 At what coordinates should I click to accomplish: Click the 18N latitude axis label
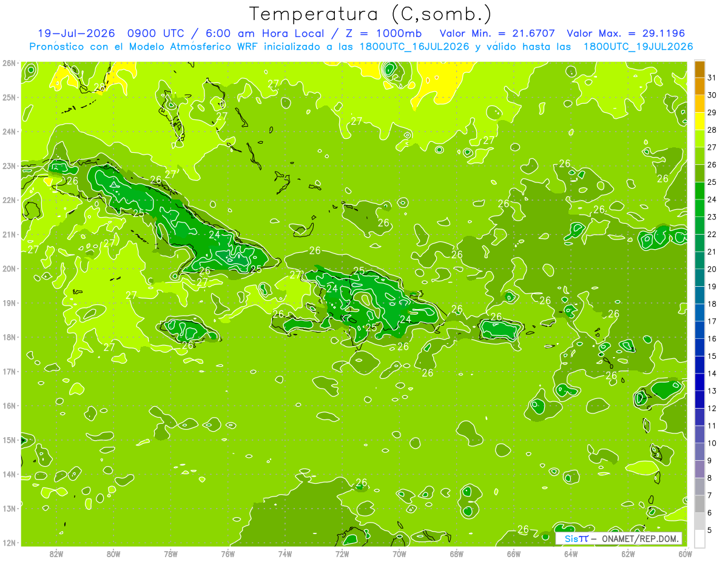click(x=8, y=337)
